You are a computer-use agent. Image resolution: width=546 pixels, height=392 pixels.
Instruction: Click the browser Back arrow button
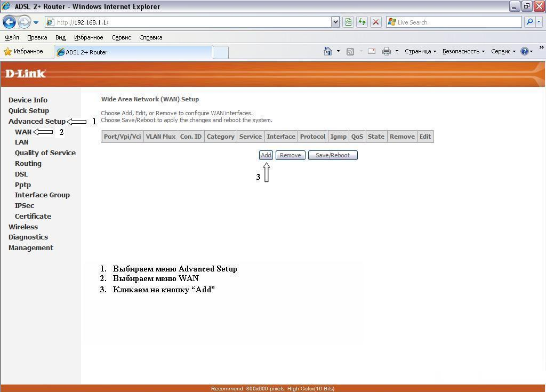10,22
